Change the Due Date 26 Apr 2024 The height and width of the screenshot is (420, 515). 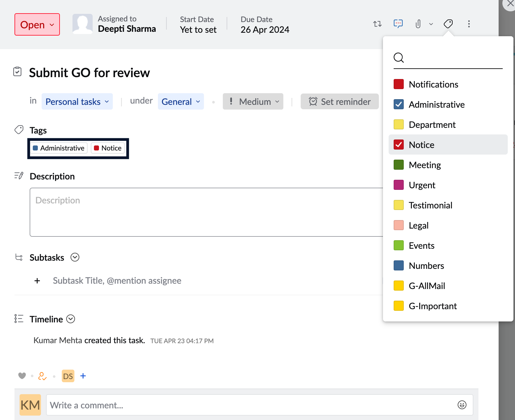tap(265, 30)
